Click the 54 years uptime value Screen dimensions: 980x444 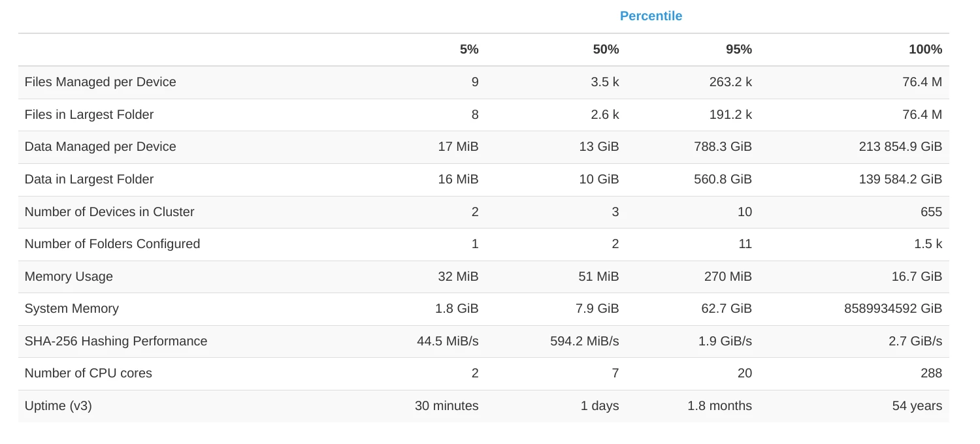pos(917,406)
